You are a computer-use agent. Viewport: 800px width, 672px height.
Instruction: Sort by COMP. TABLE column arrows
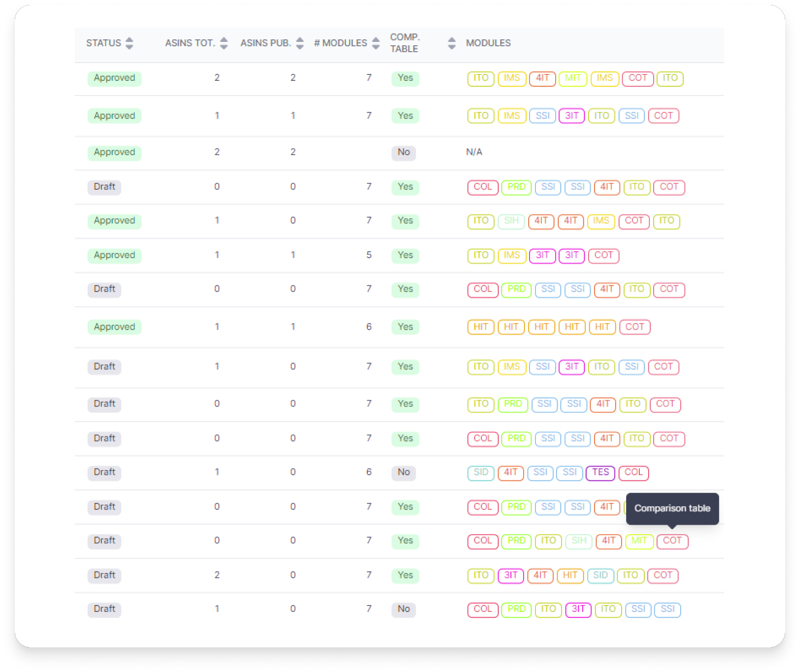tap(452, 43)
